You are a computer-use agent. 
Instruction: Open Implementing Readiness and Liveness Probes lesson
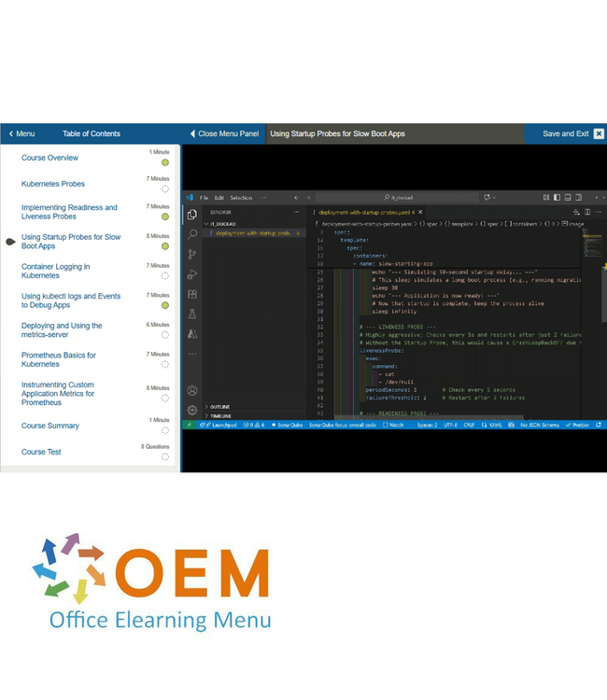click(x=69, y=212)
